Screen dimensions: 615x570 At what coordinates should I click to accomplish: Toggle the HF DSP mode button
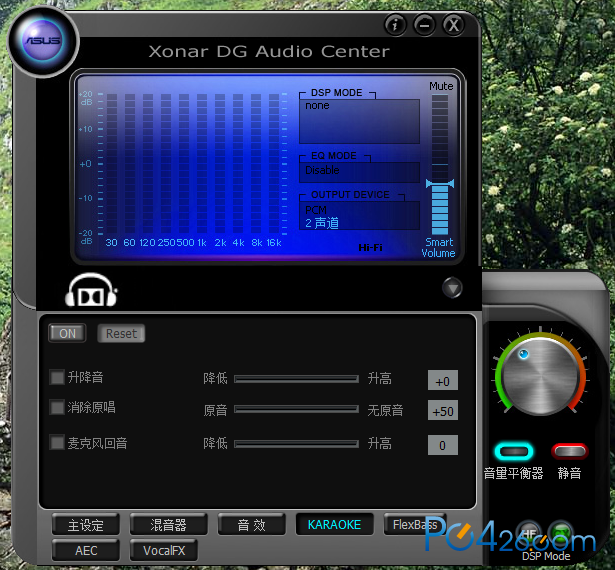click(x=528, y=532)
